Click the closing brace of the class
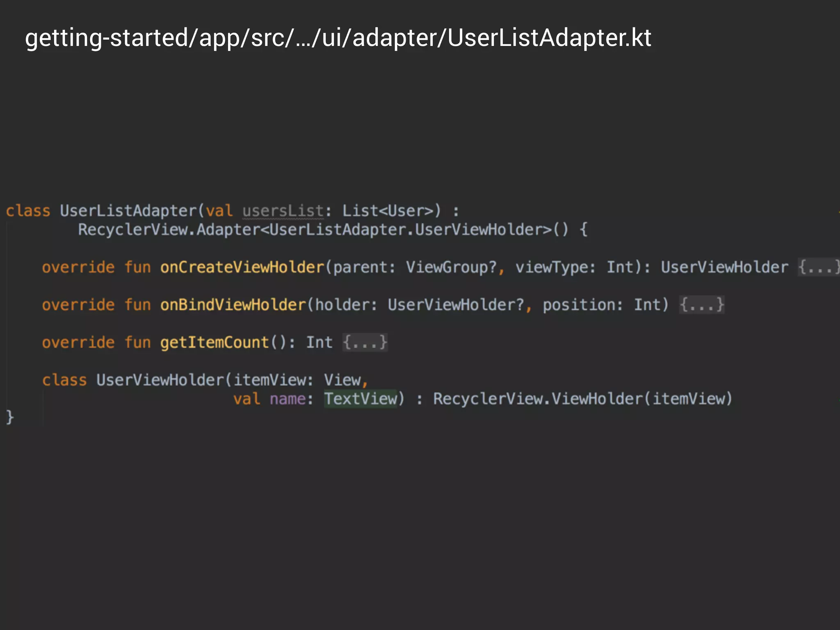 pos(10,418)
